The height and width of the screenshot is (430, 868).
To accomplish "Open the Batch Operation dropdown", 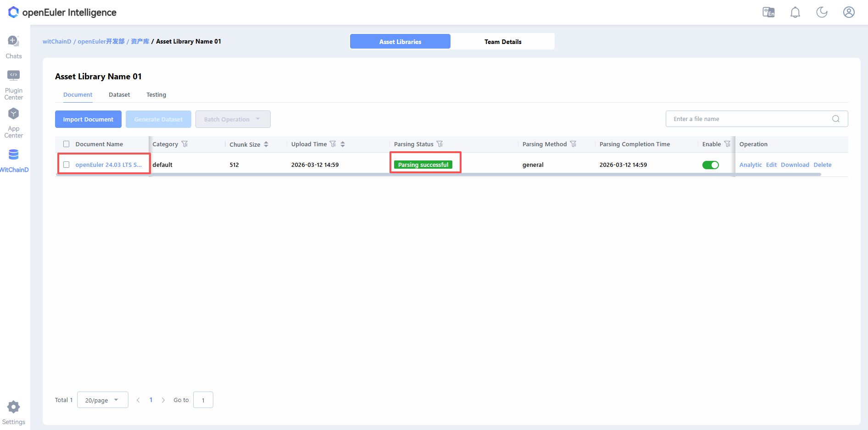I will [233, 119].
